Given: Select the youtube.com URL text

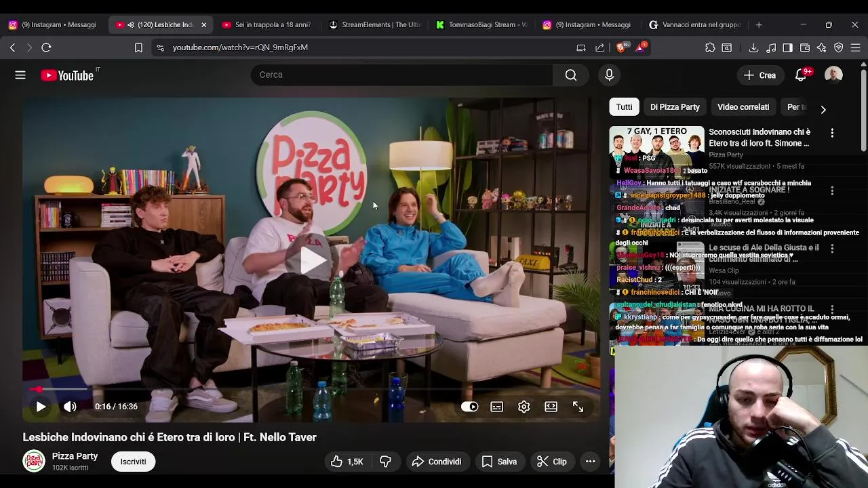Looking at the screenshot, I should (240, 47).
